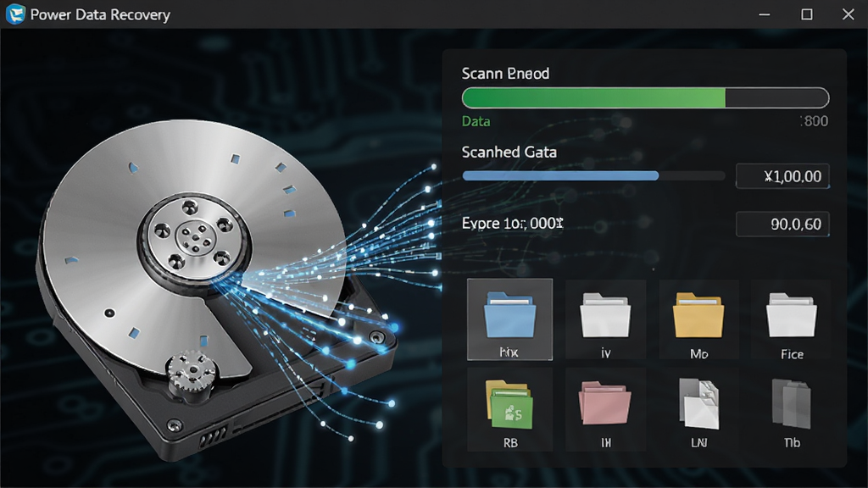Screen dimensions: 868x488
Task: Click the X1,00.00 value field
Action: click(782, 176)
